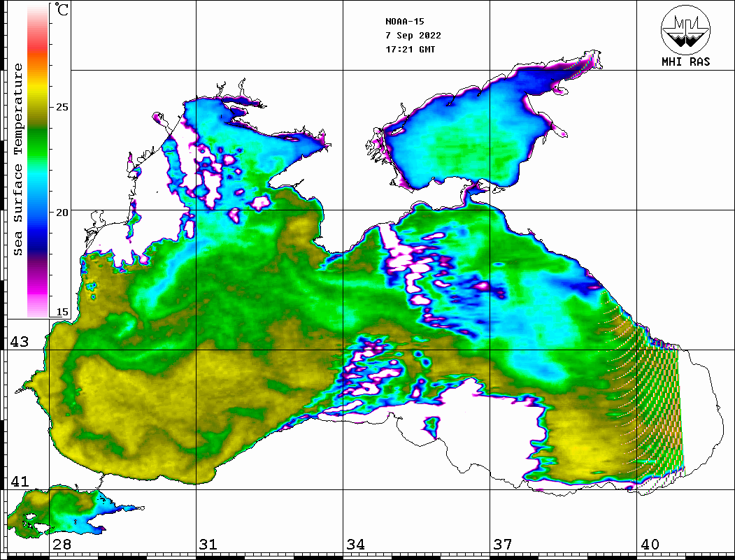
Task: Click latitude label '41'
Action: click(20, 481)
